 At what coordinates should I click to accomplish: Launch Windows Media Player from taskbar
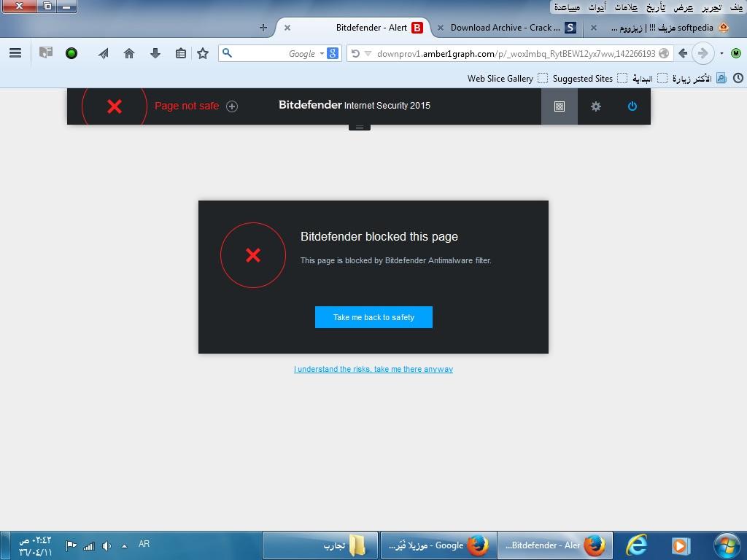pos(681,545)
